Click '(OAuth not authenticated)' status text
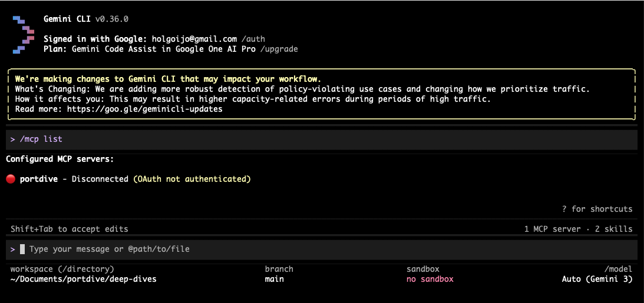The height and width of the screenshot is (303, 644). (192, 179)
